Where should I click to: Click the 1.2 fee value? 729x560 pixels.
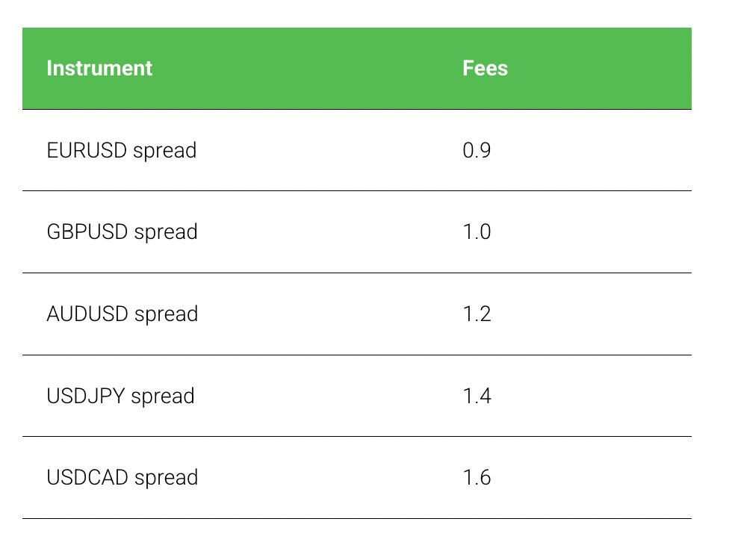click(477, 314)
